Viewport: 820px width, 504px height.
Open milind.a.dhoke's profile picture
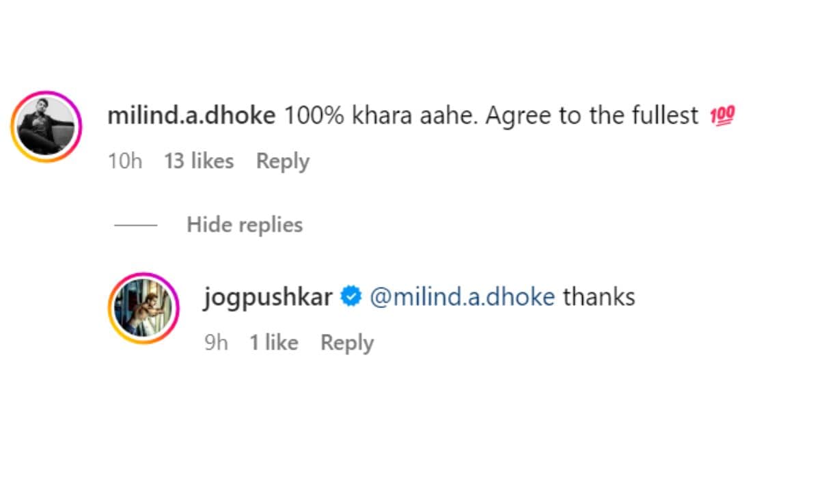coord(46,126)
